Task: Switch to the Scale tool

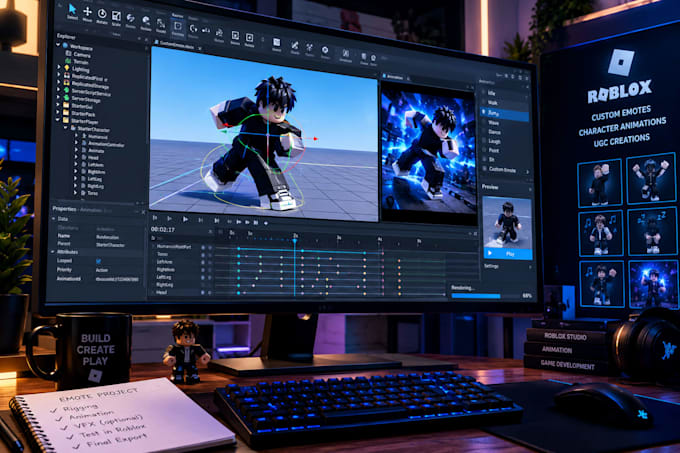Action: click(x=116, y=17)
